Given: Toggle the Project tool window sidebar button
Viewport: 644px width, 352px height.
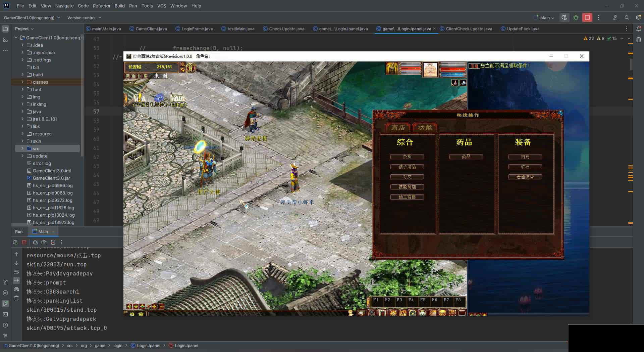Looking at the screenshot, I should pyautogui.click(x=5, y=29).
